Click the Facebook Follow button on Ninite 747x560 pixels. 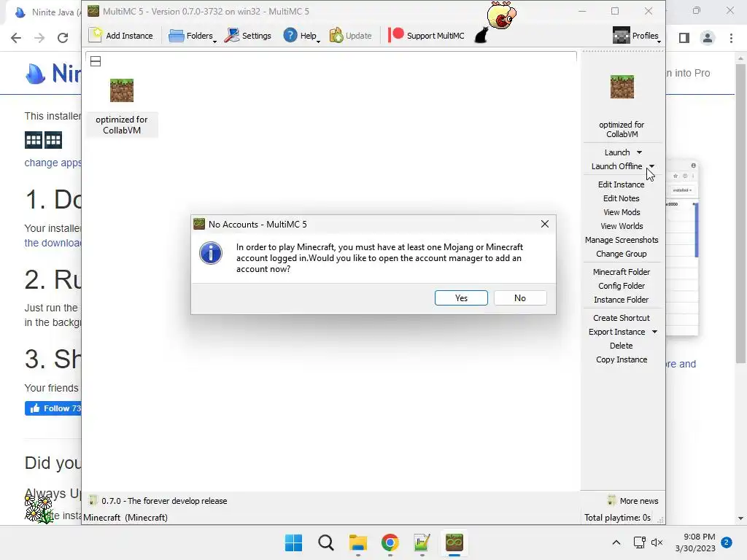point(53,408)
